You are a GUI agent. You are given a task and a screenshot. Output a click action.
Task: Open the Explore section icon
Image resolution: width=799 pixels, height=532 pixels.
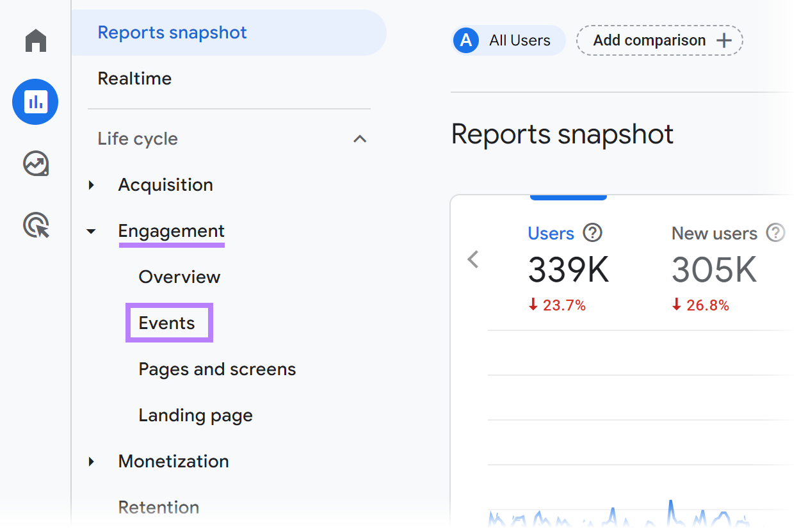point(35,163)
